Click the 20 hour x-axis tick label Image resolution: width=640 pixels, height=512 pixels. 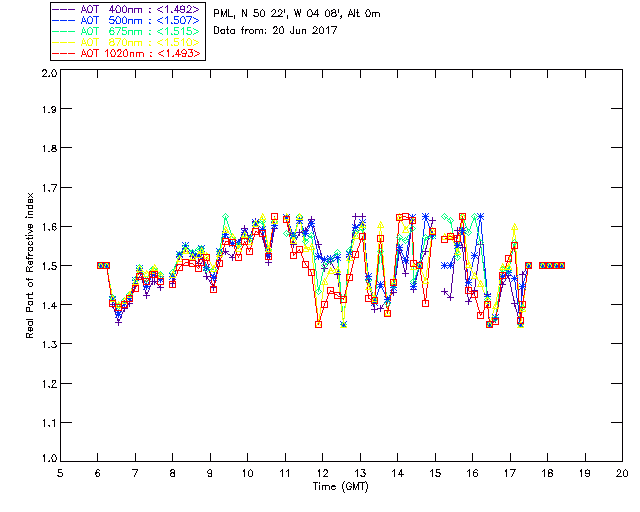(x=622, y=474)
